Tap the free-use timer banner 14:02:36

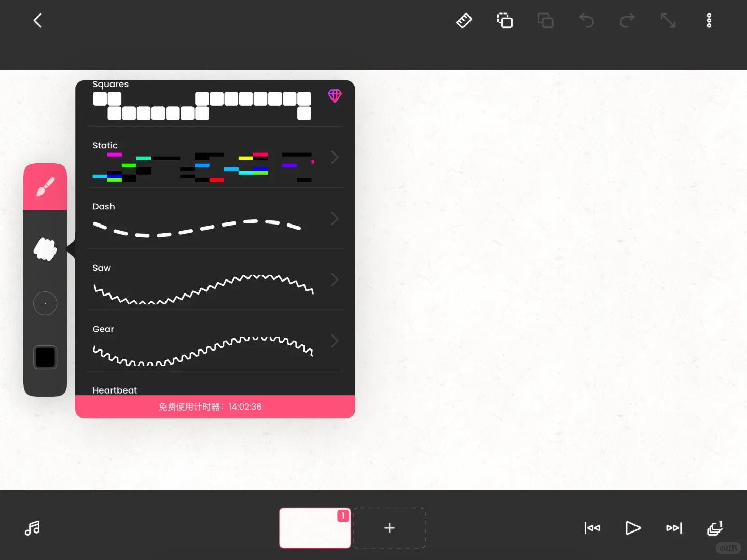pyautogui.click(x=215, y=407)
